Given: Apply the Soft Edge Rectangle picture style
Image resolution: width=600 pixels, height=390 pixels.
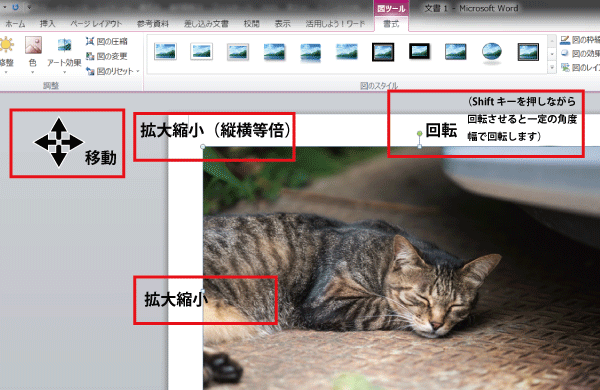Looking at the screenshot, I should click(x=347, y=52).
